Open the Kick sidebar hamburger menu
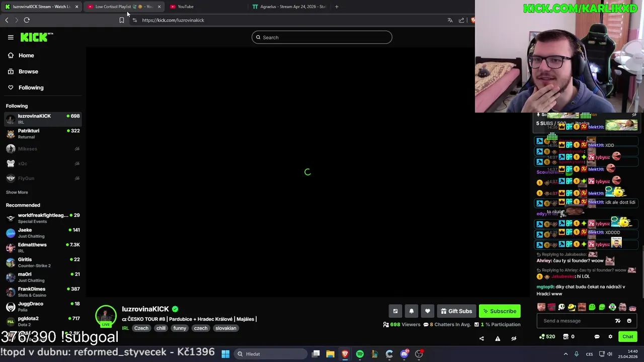The image size is (644, 362). click(11, 37)
